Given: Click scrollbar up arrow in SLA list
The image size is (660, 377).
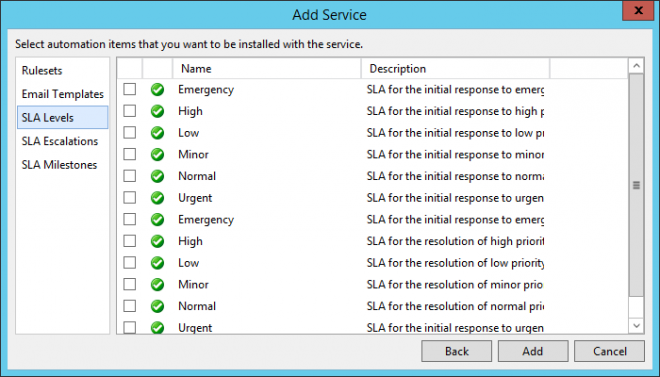Looking at the screenshot, I should (636, 66).
